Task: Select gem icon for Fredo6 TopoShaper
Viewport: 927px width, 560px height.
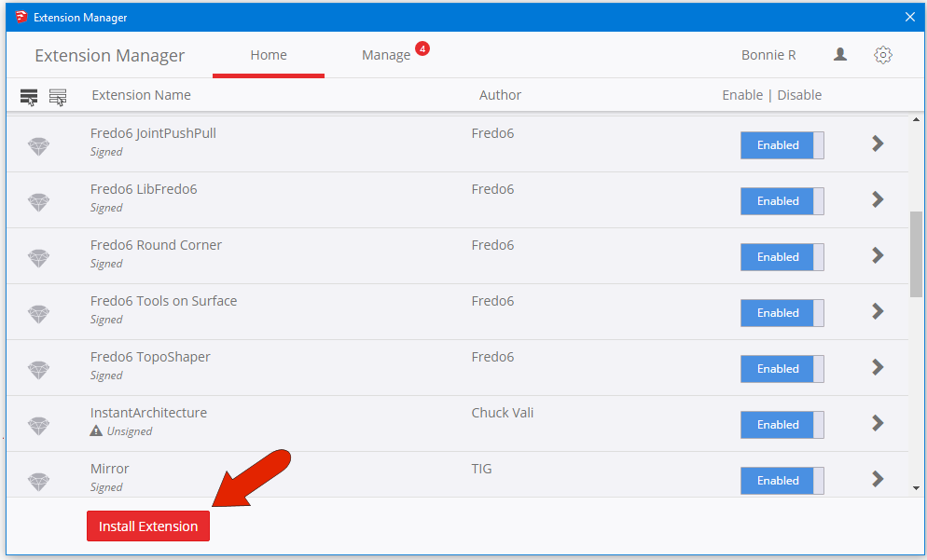Action: [x=39, y=369]
